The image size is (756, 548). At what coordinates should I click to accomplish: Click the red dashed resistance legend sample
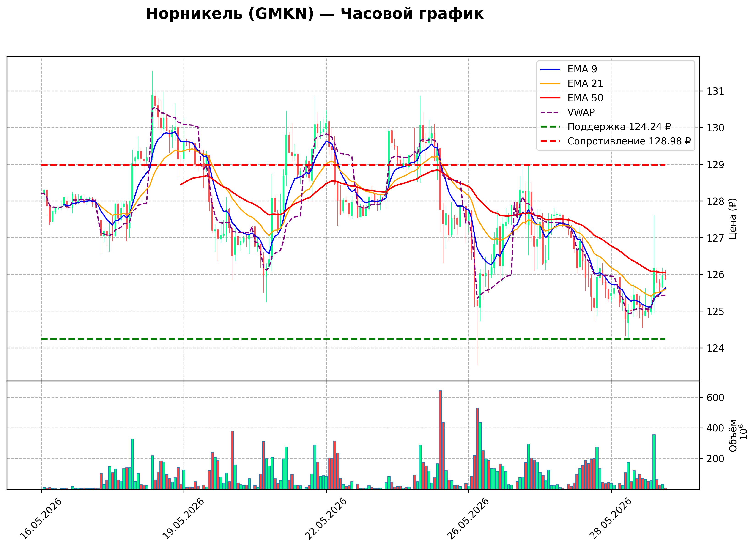coord(550,141)
